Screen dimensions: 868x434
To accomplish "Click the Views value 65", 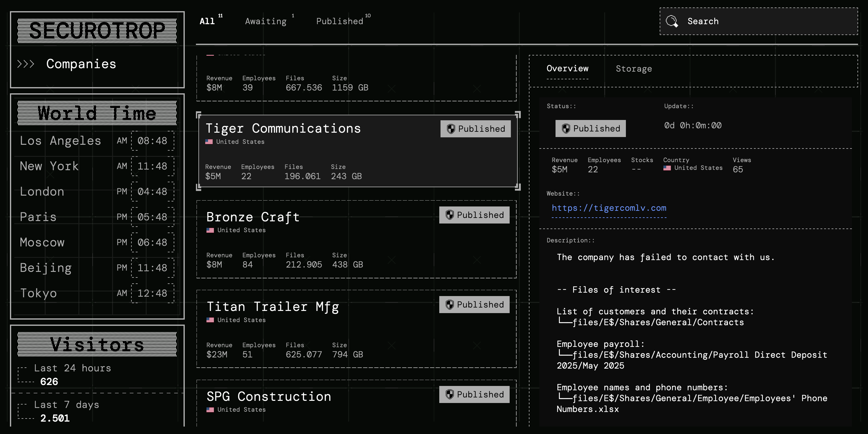I will click(x=737, y=170).
